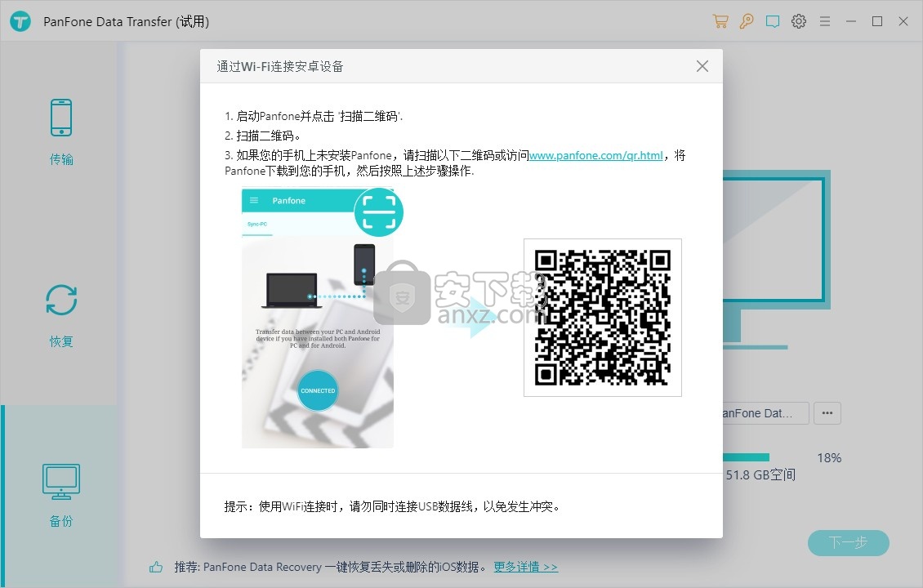The width and height of the screenshot is (923, 588).
Task: Open the 更多详情 >> link
Action: coord(525,567)
